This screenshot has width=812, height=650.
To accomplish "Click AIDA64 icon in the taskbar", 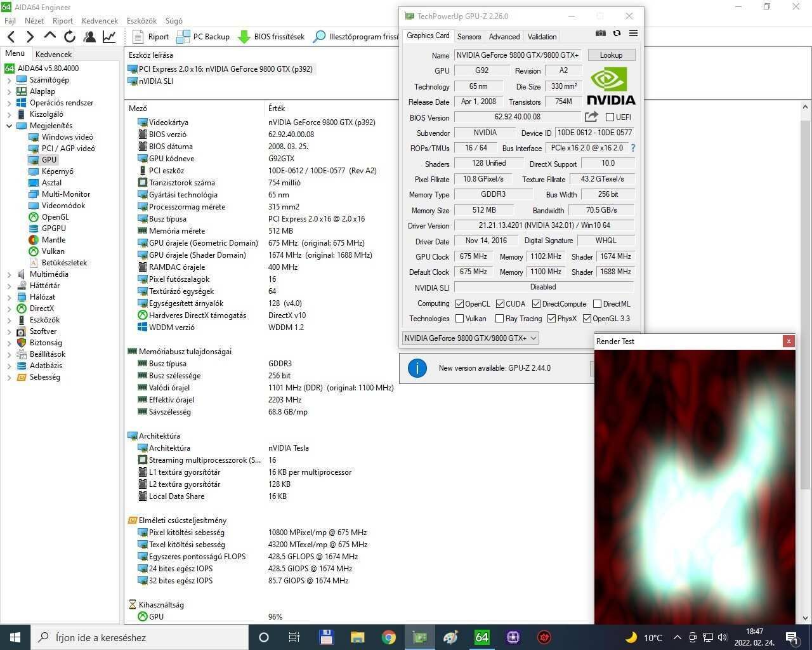I will click(x=482, y=637).
